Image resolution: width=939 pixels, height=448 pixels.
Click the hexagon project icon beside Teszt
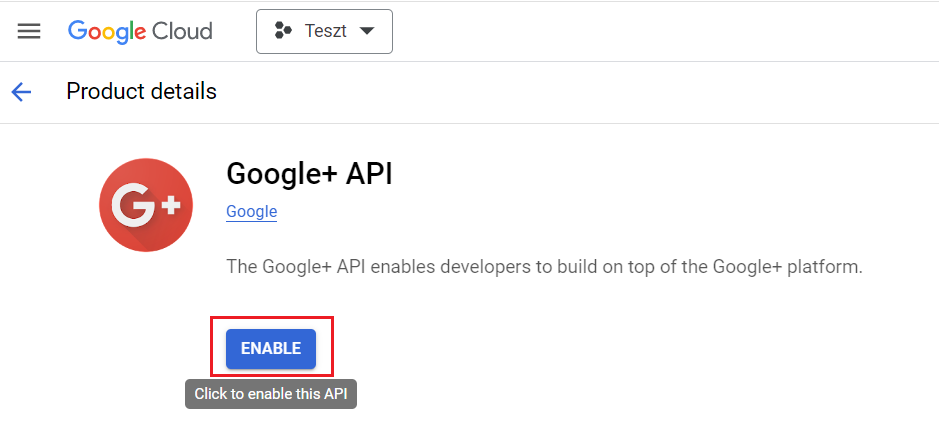[x=283, y=31]
